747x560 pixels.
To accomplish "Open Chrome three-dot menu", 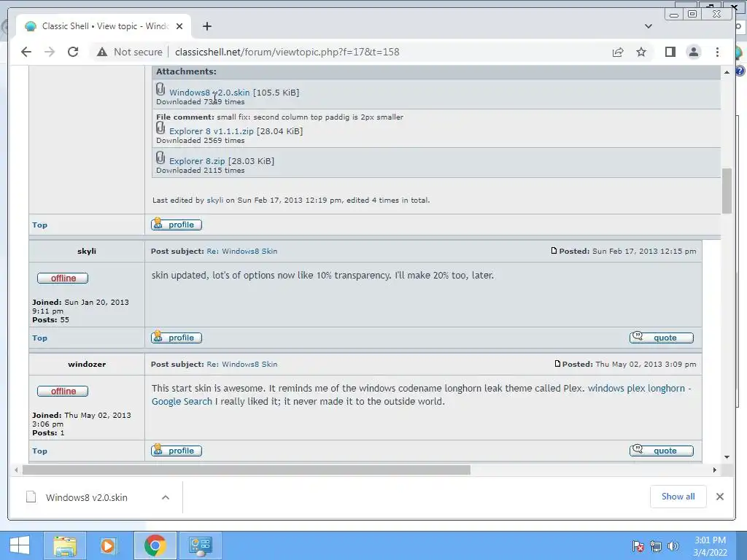I will click(x=718, y=52).
